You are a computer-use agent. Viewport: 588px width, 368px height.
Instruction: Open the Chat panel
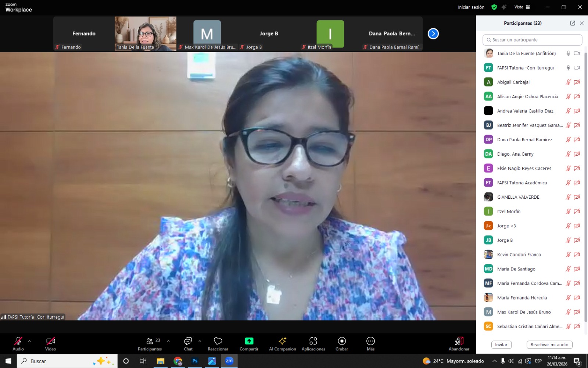(x=188, y=343)
